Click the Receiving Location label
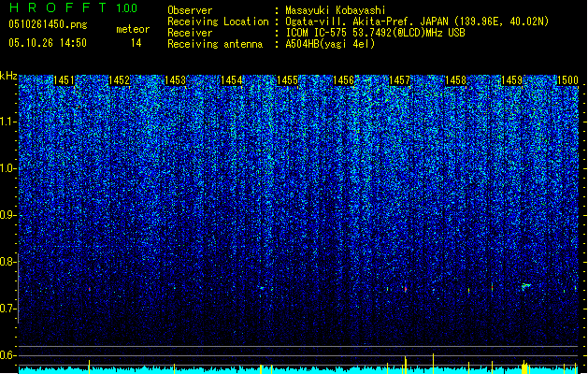The image size is (588, 374). (218, 22)
